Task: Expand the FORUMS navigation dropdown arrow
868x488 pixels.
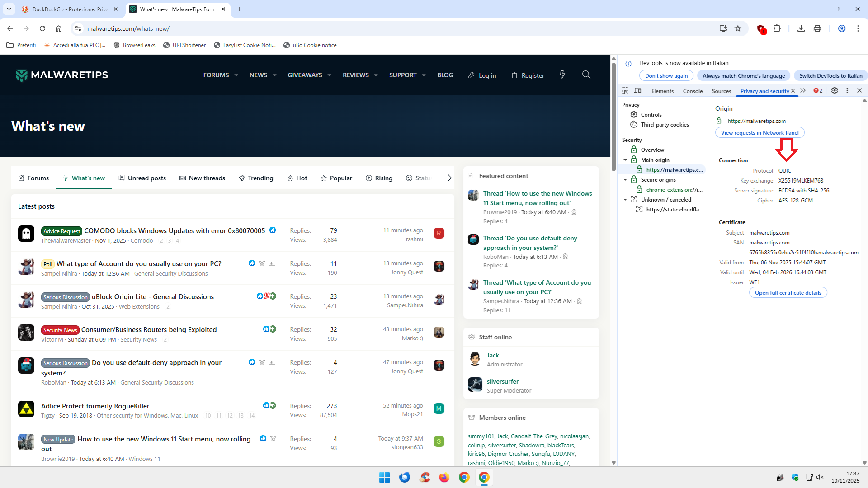Action: [x=236, y=75]
